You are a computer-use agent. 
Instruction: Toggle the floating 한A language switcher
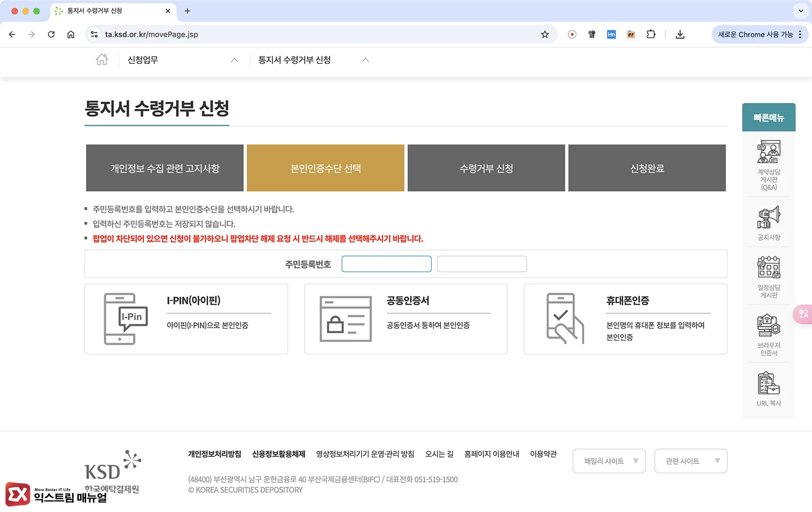point(803,314)
